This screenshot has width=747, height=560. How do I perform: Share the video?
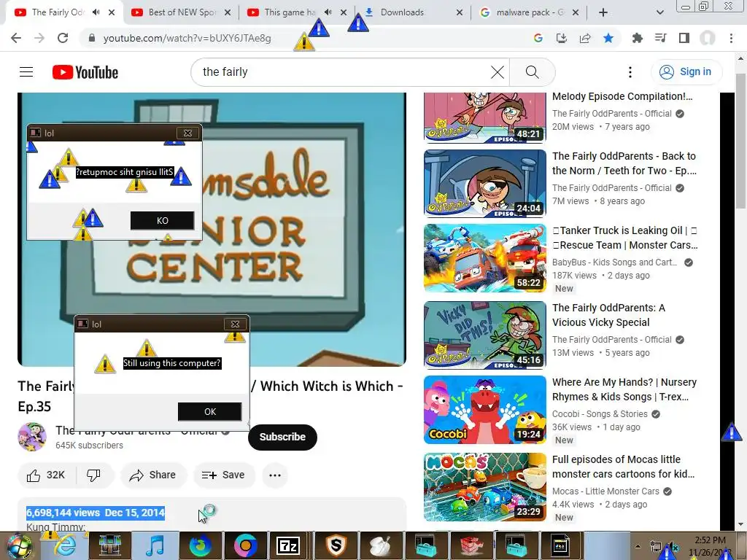(153, 475)
